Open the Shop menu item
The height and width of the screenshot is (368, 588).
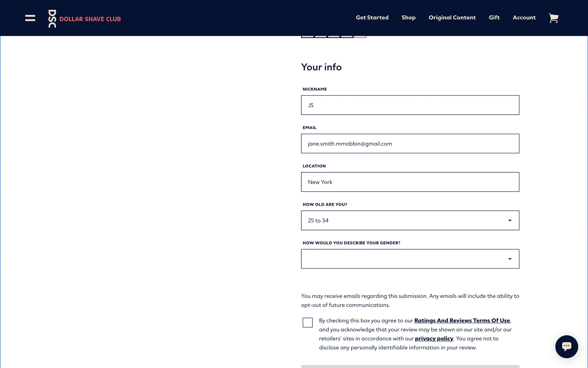[x=409, y=17]
